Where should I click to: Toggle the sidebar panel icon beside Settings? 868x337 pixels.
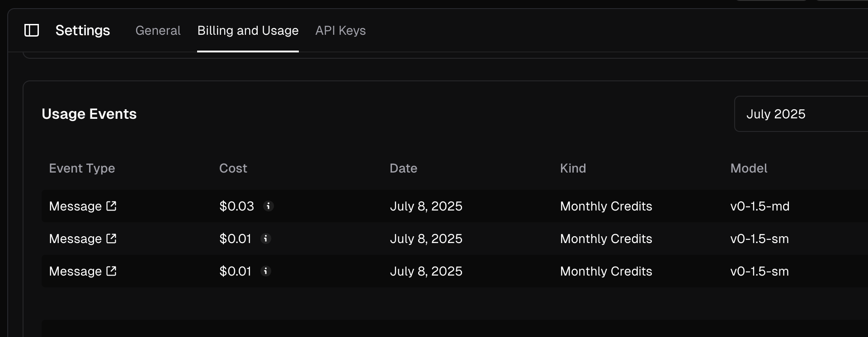tap(32, 30)
